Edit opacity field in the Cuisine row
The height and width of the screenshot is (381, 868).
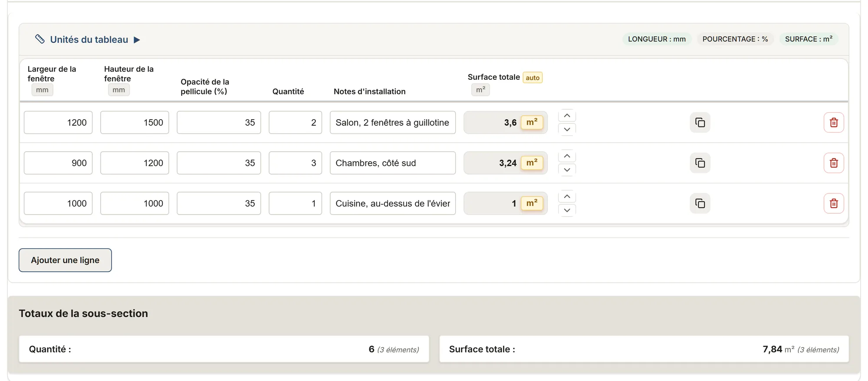point(219,203)
